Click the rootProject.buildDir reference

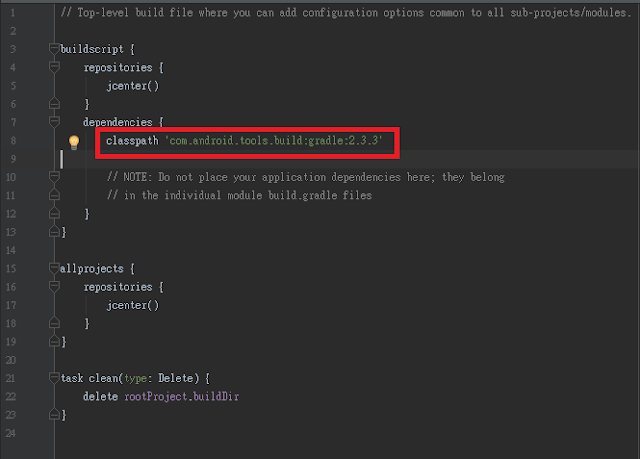pyautogui.click(x=180, y=397)
